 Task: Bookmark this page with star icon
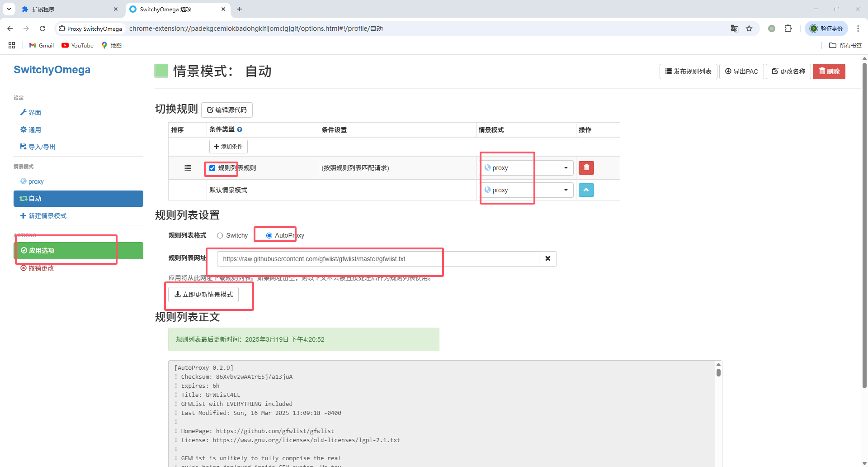tap(749, 29)
